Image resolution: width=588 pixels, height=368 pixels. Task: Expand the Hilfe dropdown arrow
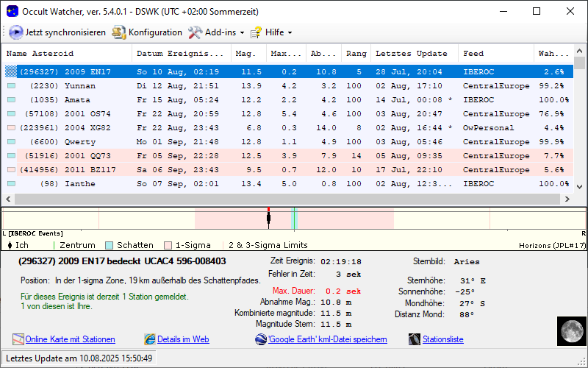(x=290, y=33)
